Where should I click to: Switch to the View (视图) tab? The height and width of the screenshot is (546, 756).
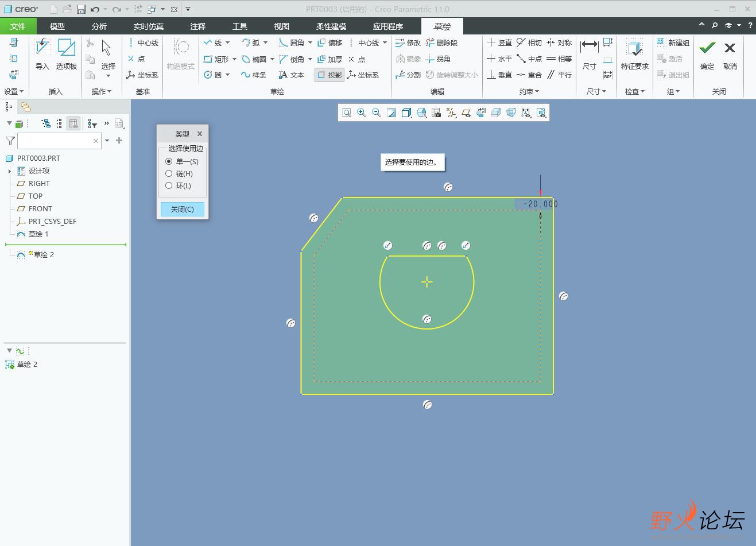pos(282,26)
